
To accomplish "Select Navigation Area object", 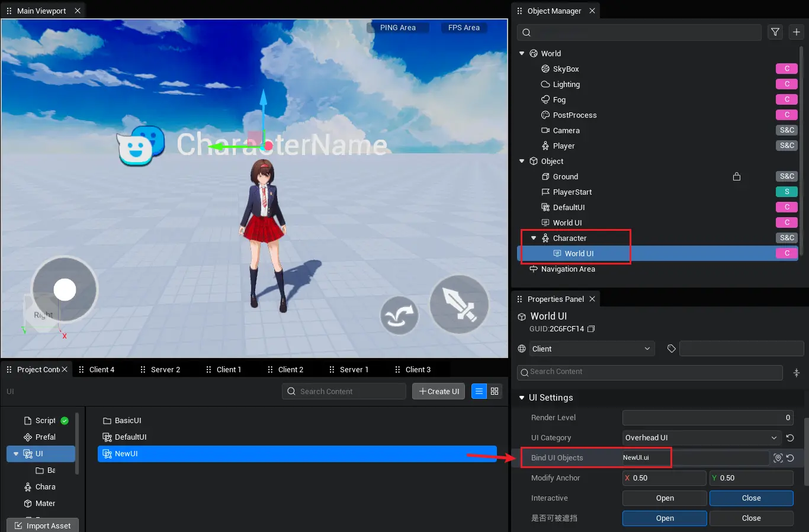I will tap(568, 269).
